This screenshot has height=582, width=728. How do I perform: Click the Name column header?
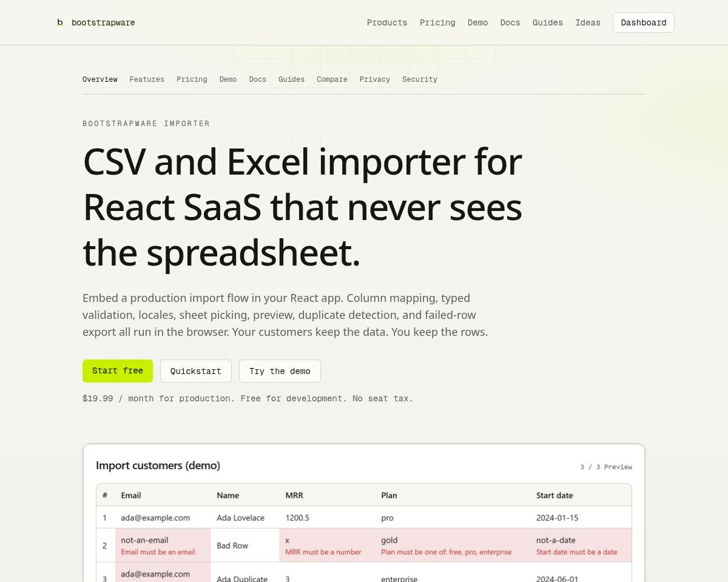pyautogui.click(x=245, y=495)
